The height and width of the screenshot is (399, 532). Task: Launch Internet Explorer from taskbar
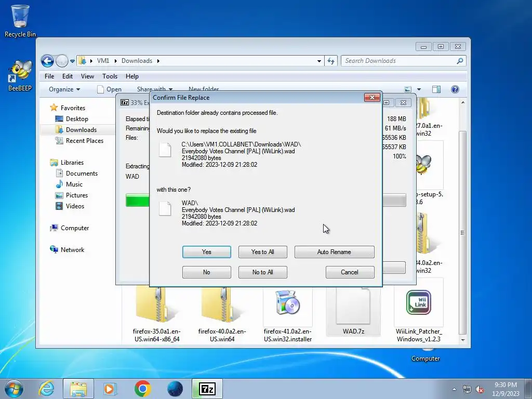46,389
